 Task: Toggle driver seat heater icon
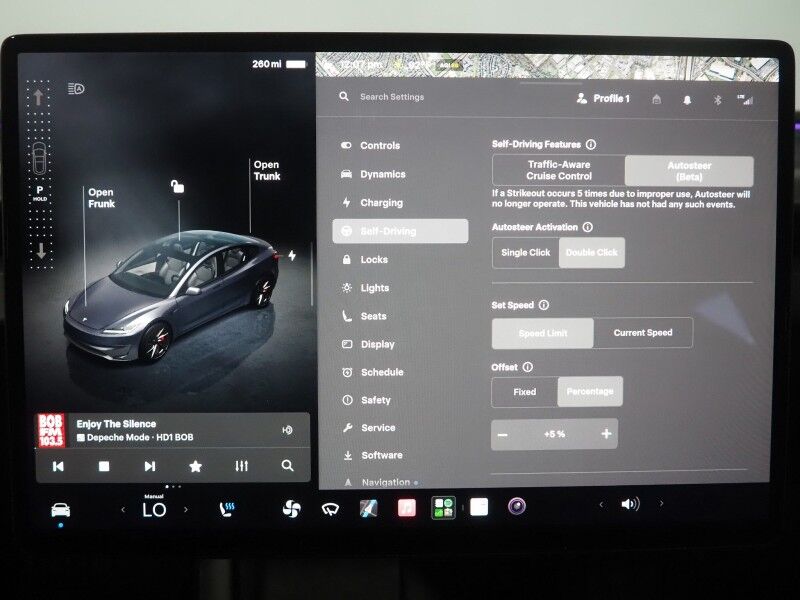pyautogui.click(x=227, y=509)
